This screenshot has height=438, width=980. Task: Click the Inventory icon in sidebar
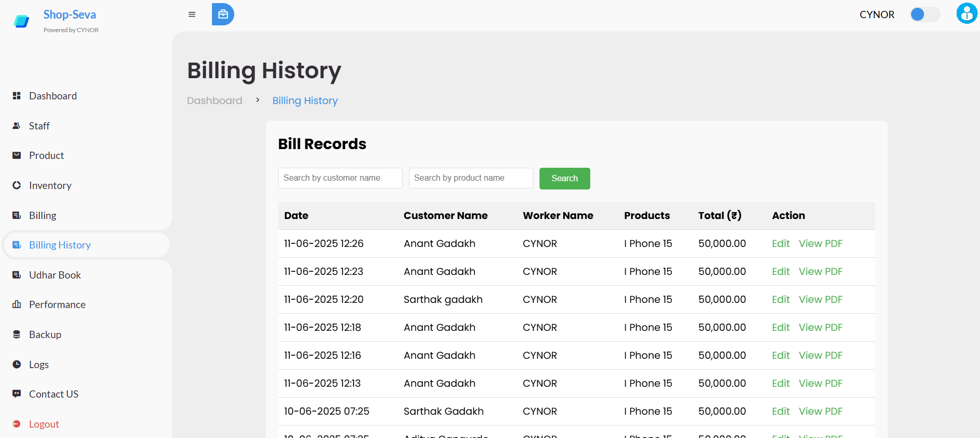17,185
